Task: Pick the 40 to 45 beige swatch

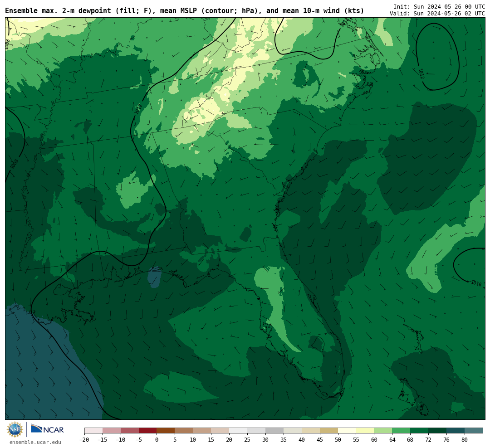Action: point(311,431)
